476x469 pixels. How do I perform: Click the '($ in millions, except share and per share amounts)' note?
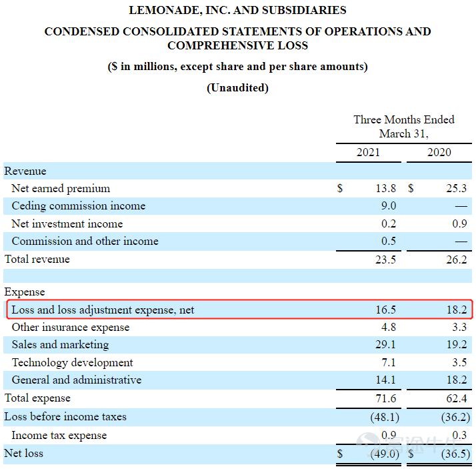[237, 67]
